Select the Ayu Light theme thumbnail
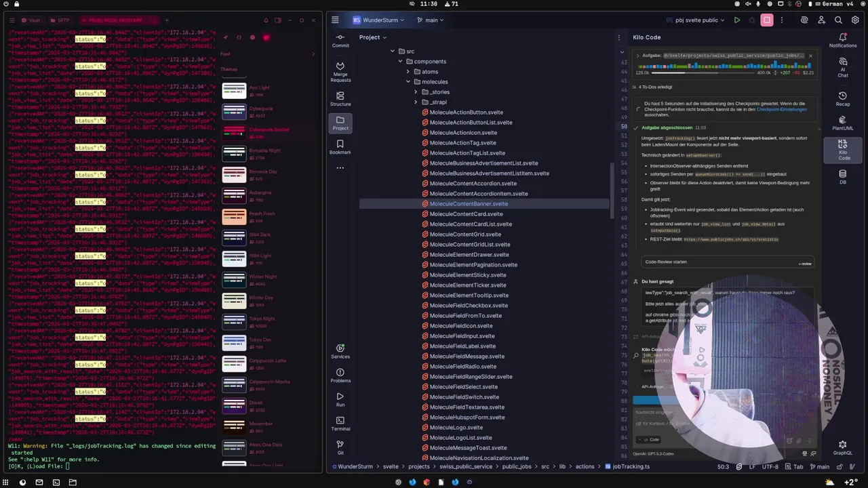 (x=234, y=91)
